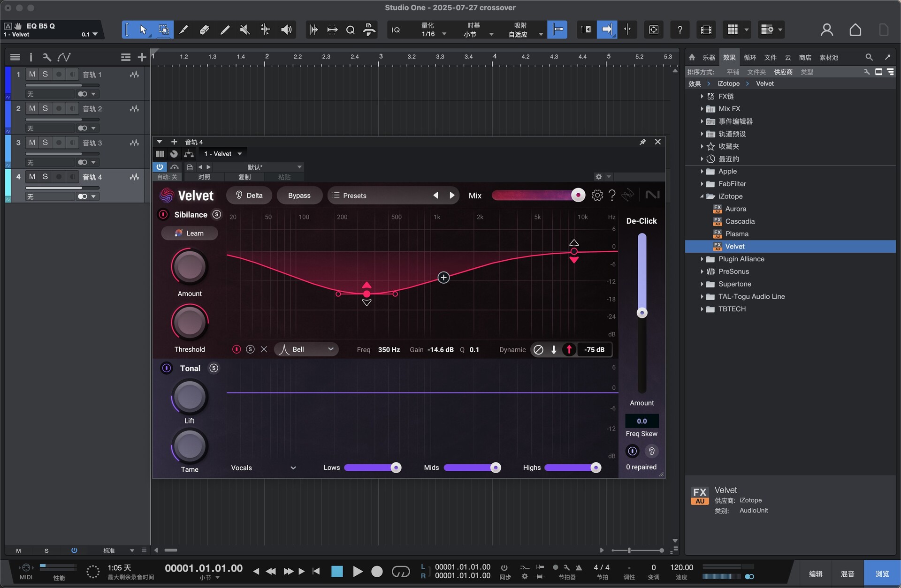Expand the FabFilter folder
The image size is (901, 588).
(x=702, y=184)
